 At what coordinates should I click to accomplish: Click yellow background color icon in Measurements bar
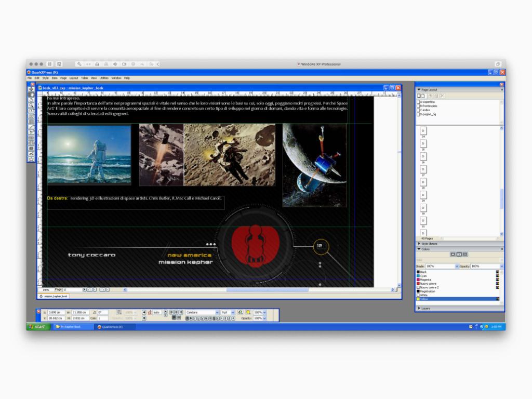248,312
